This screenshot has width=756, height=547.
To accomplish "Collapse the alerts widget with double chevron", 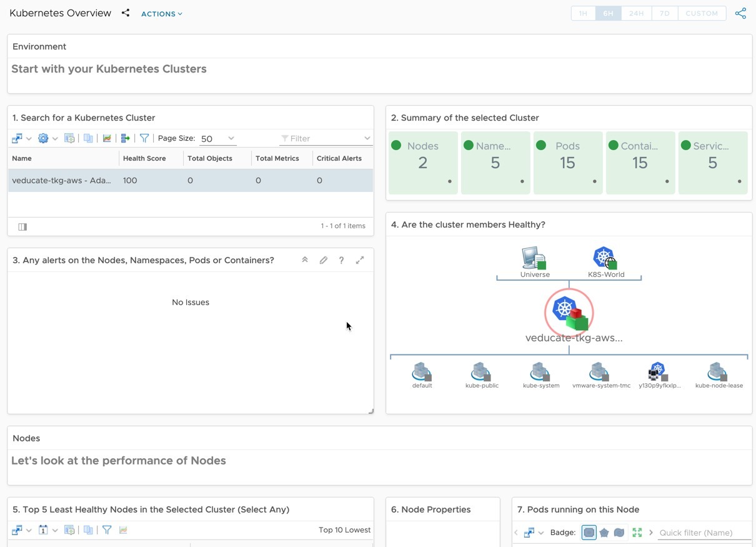I will click(305, 260).
